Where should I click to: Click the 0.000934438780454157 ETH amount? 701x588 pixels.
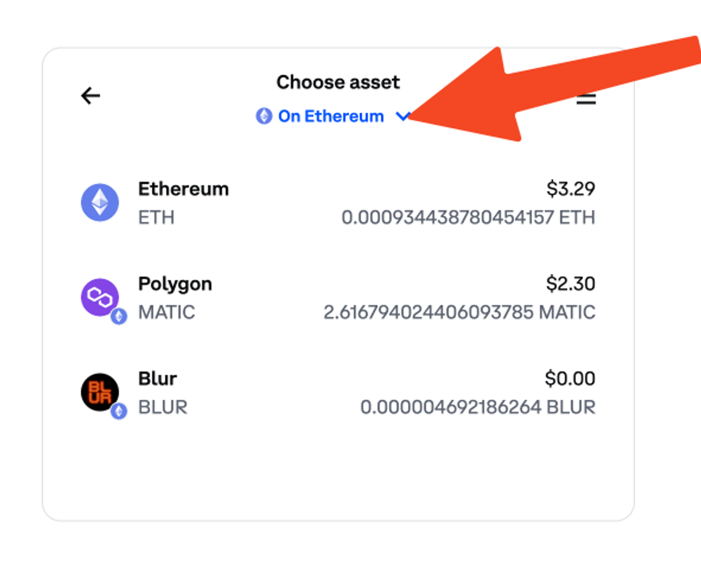468,217
